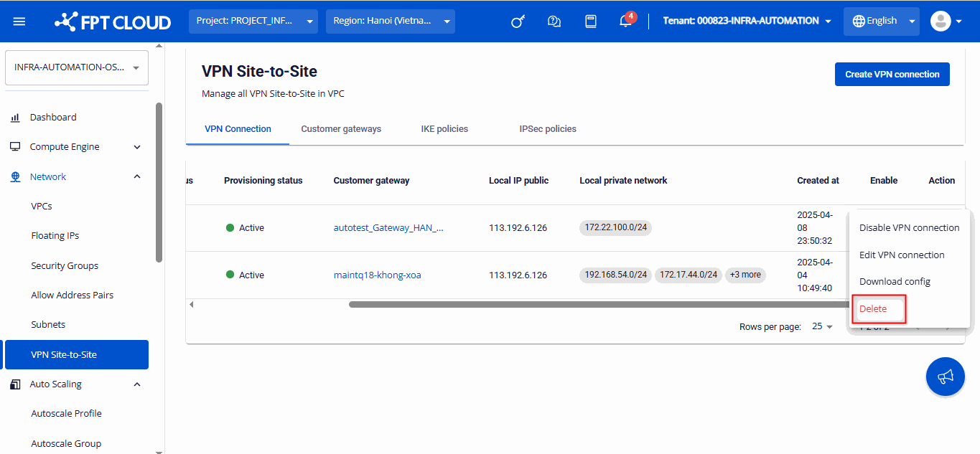Open Subnets in sidebar
This screenshot has height=454, width=980.
(48, 325)
